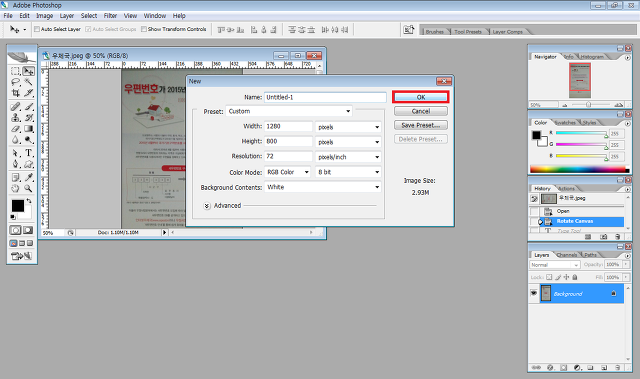640x379 pixels.
Task: Reset default foreground and background colors
Action: pyautogui.click(x=13, y=217)
